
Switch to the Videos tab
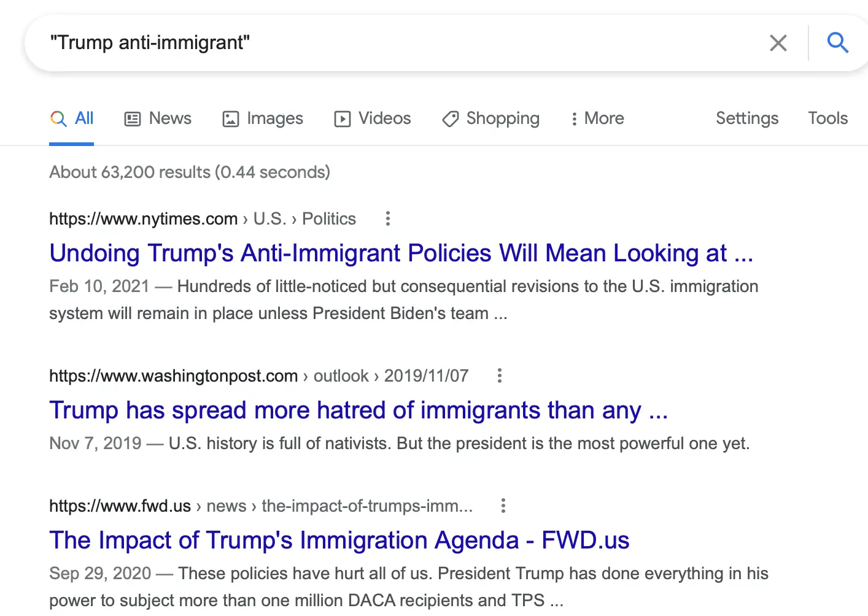[373, 118]
